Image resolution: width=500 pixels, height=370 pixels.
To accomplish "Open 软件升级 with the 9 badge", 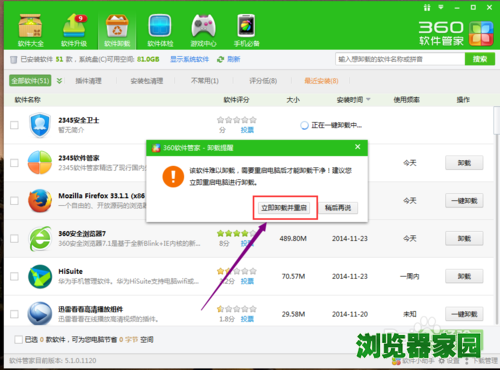I will coord(74,31).
